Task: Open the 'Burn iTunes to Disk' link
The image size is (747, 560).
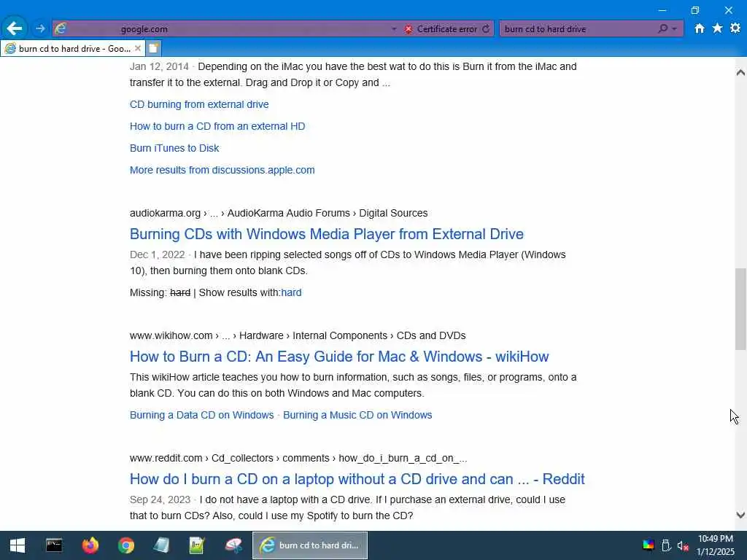Action: [174, 148]
